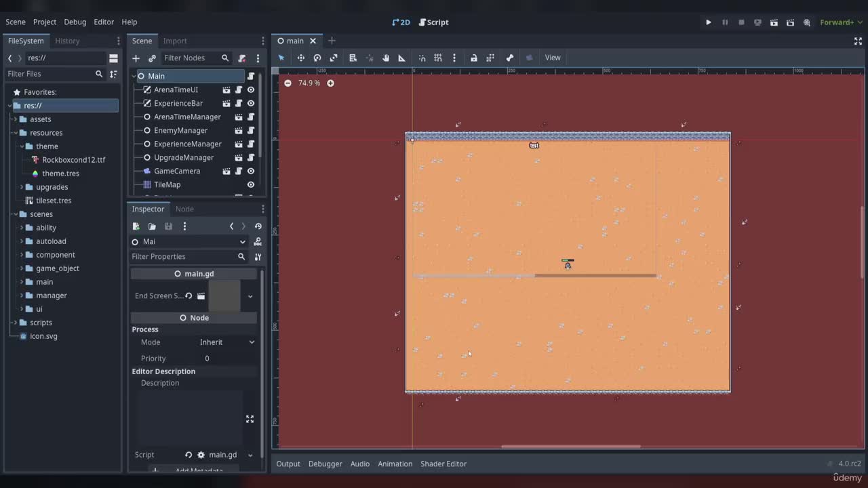Activate the Select Mode arrow tool
The height and width of the screenshot is (488, 868).
(x=281, y=58)
